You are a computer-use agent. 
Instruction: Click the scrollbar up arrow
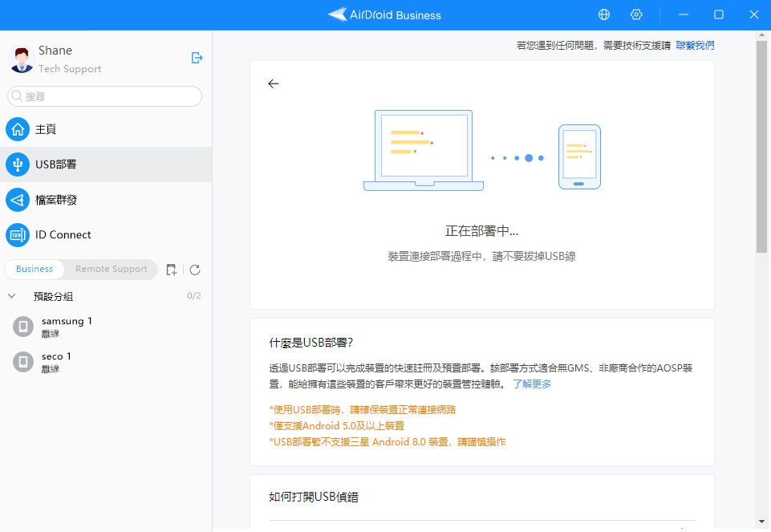tap(761, 35)
